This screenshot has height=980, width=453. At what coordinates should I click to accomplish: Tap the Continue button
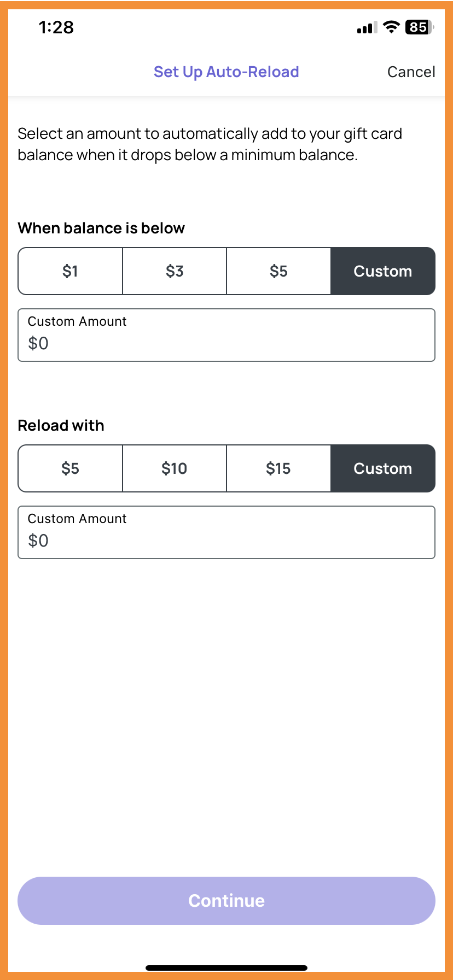click(x=226, y=901)
